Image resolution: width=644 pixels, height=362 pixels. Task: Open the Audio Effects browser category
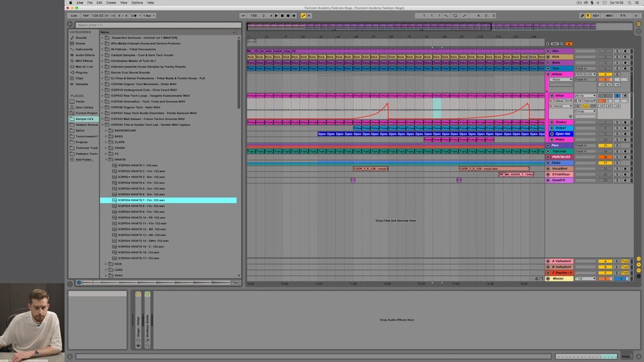[85, 55]
